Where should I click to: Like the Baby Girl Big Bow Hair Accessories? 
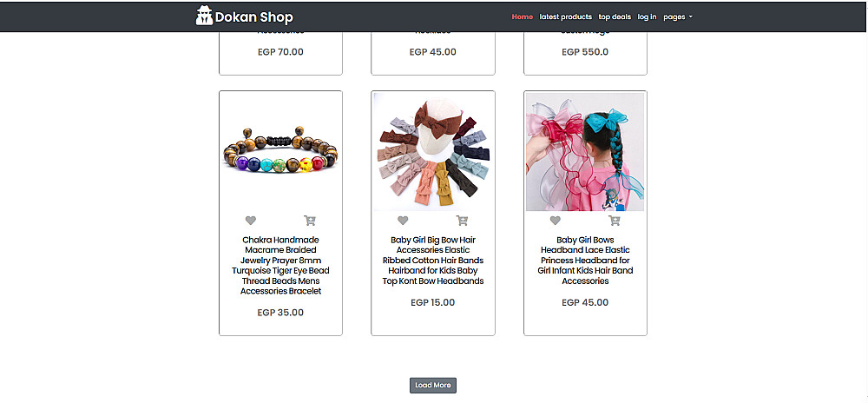(x=403, y=221)
